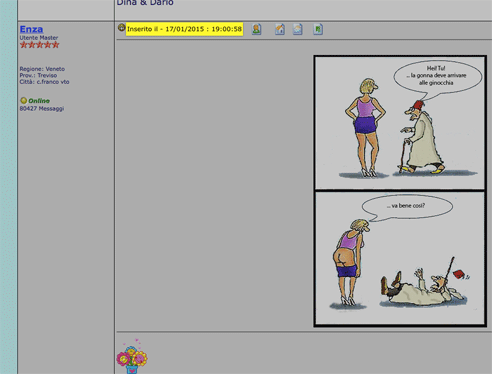This screenshot has height=374, width=492.
Task: Click the Città: c.franco vto text
Action: point(44,82)
